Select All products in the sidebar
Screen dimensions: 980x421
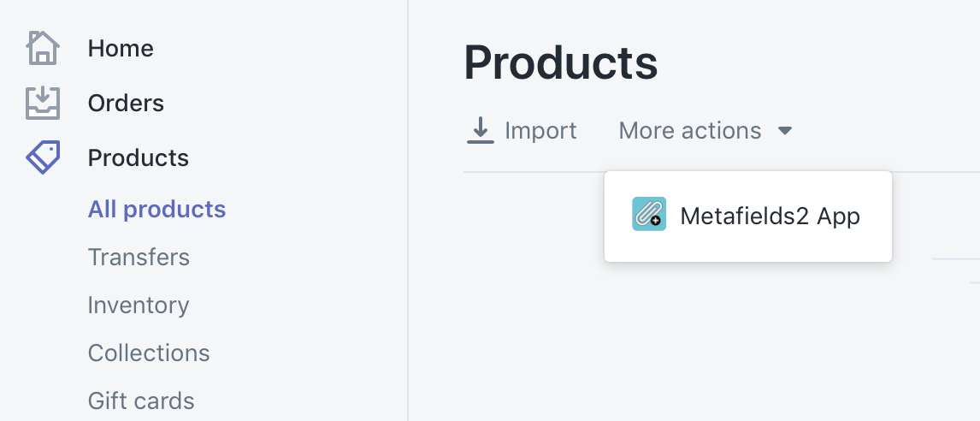pyautogui.click(x=156, y=210)
